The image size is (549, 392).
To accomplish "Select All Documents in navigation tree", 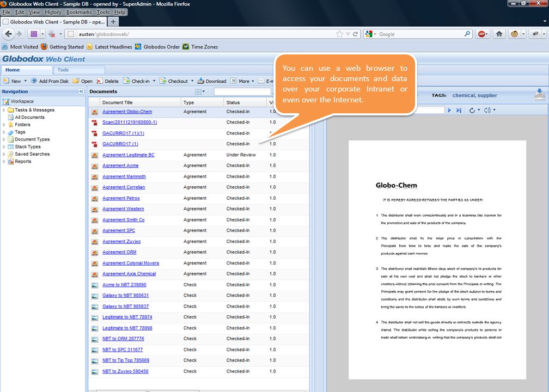I will point(29,117).
